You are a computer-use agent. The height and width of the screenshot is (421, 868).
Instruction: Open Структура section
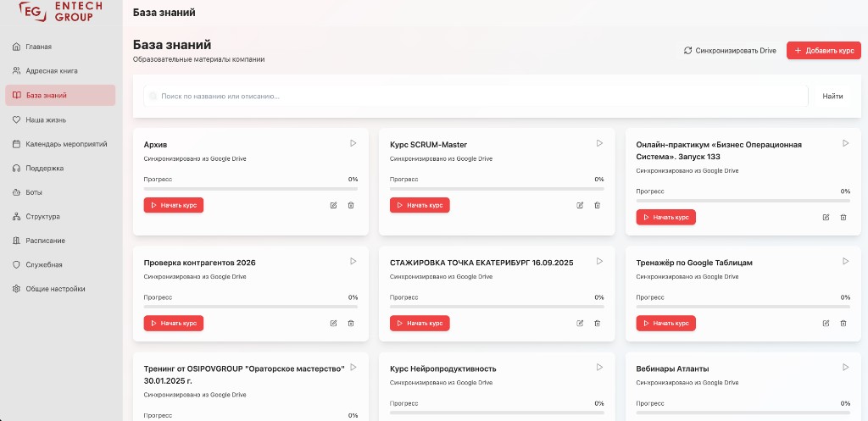(60, 216)
